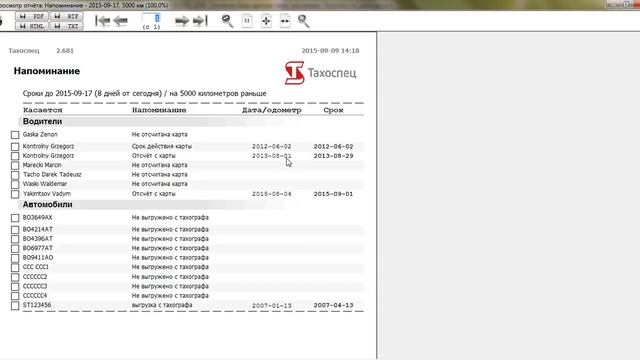
Task: Fit whole page in view icon
Action: [266, 21]
